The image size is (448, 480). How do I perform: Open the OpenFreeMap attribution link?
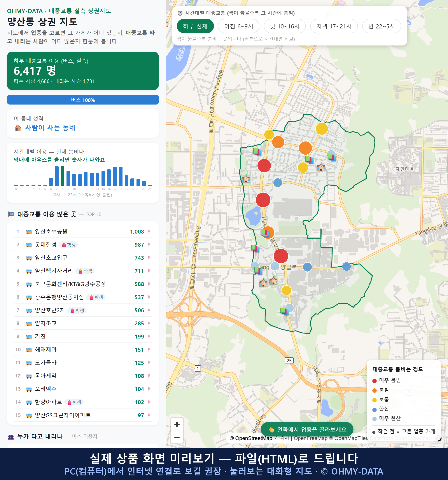pos(311,438)
